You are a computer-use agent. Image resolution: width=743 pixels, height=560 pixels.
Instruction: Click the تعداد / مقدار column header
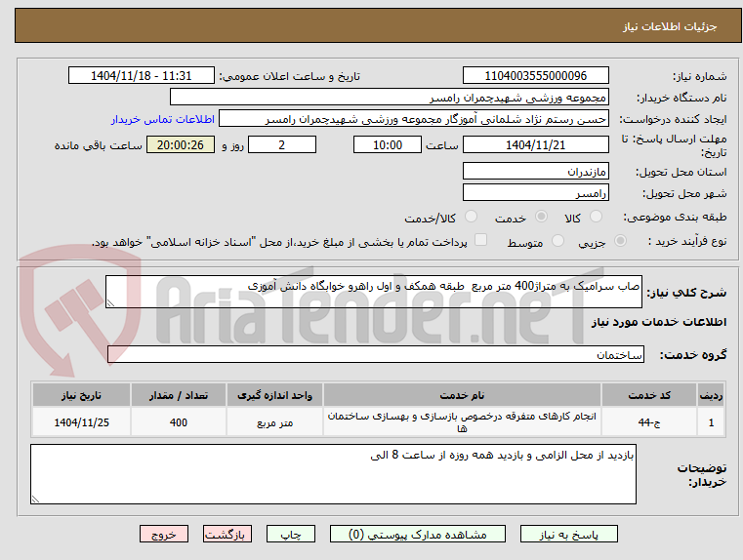tap(179, 395)
